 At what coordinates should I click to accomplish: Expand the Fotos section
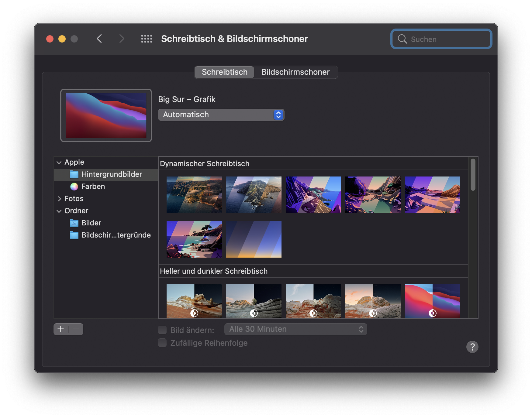pos(59,199)
